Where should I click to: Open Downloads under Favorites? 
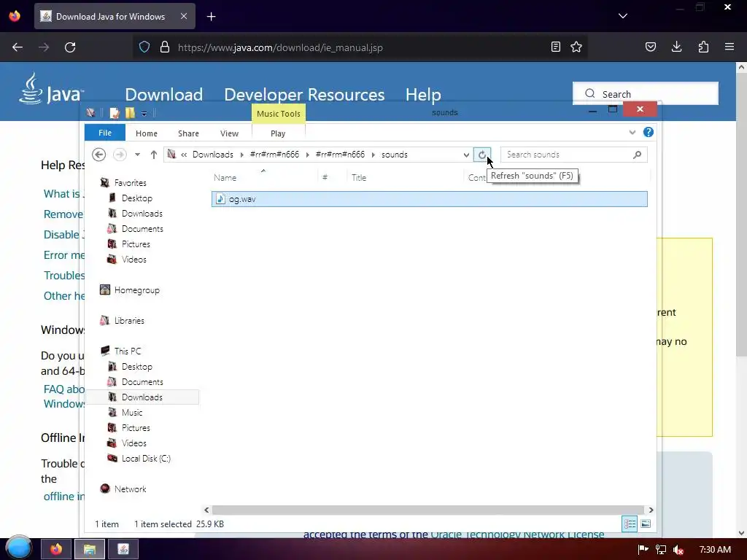click(142, 214)
